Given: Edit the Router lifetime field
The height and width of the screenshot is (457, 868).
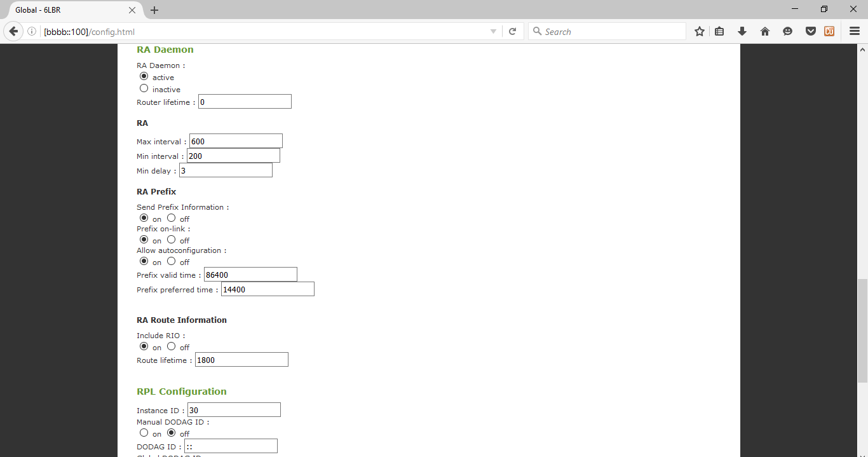Looking at the screenshot, I should pos(245,102).
